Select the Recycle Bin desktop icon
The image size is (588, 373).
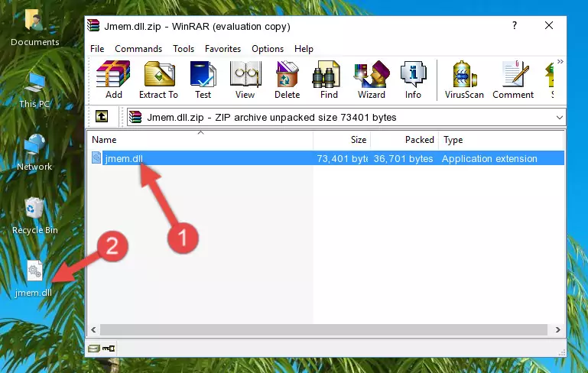(35, 216)
